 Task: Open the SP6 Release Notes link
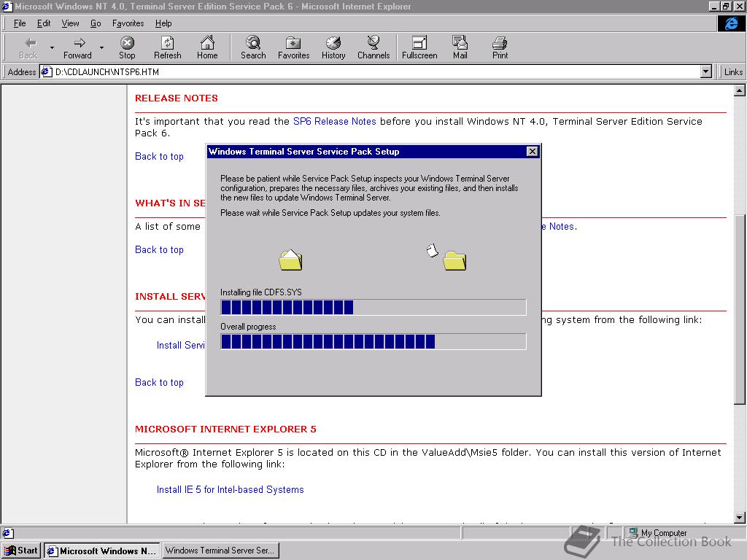pyautogui.click(x=334, y=122)
